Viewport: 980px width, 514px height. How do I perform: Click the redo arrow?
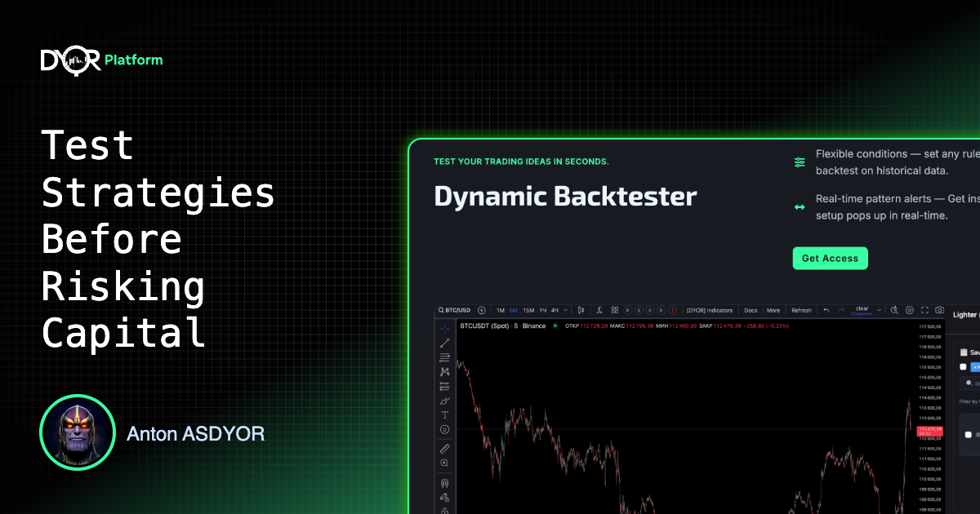841,310
